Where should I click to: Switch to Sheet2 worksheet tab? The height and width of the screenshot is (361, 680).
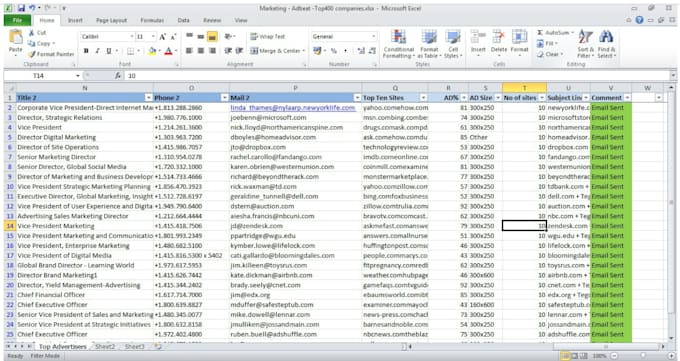point(105,347)
